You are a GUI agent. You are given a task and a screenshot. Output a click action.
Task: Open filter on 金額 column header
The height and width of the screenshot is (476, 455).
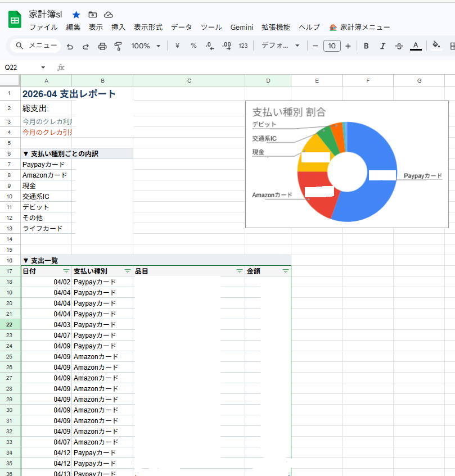(x=286, y=271)
